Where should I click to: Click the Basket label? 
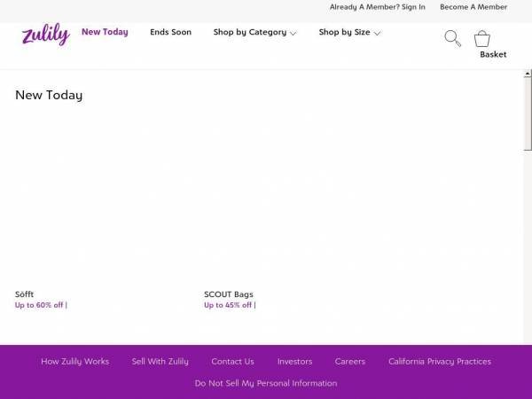493,54
